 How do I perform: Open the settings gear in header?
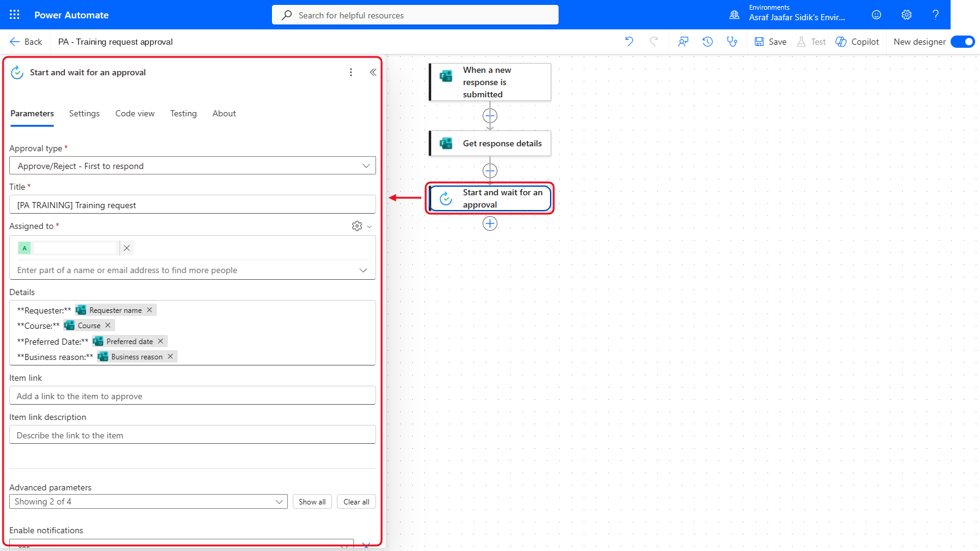tap(907, 15)
